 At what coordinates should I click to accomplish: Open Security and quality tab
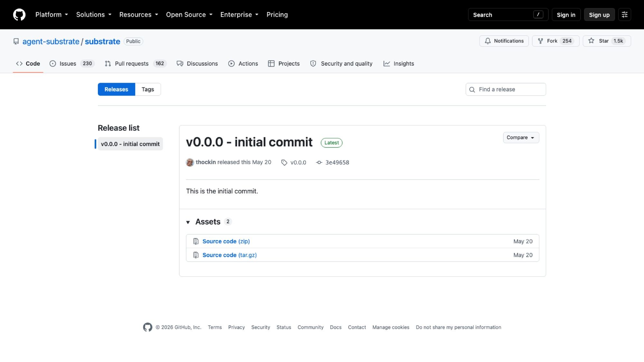[x=341, y=63]
